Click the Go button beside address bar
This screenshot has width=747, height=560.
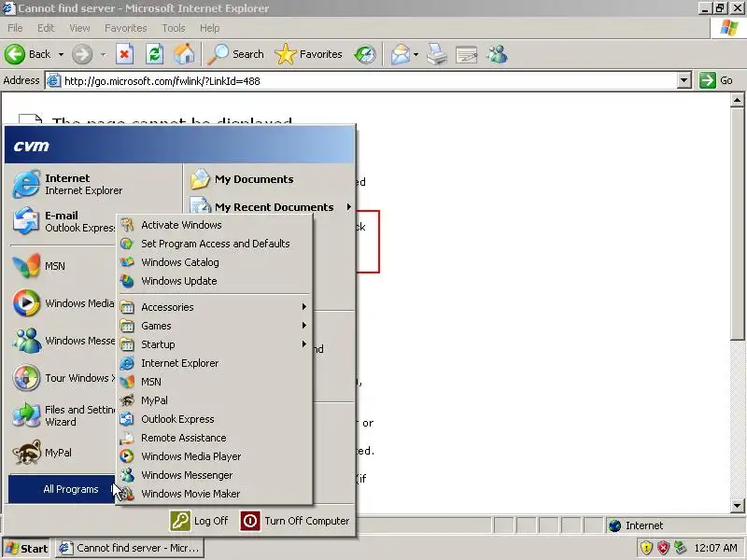click(x=716, y=80)
